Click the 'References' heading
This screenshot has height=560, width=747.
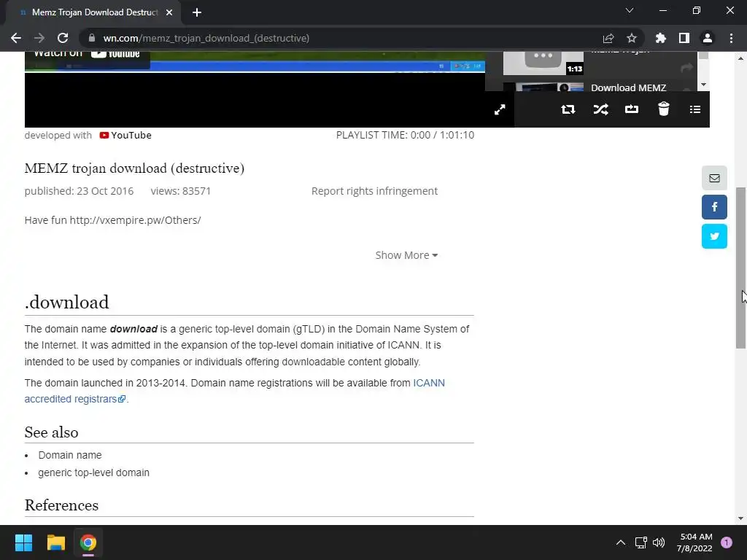pos(61,505)
